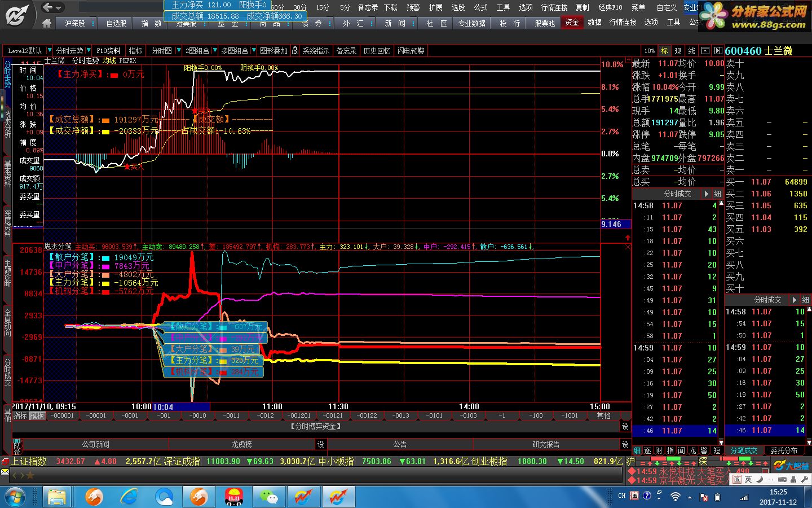Expand the 多图组合 dropdown arrow

point(254,51)
